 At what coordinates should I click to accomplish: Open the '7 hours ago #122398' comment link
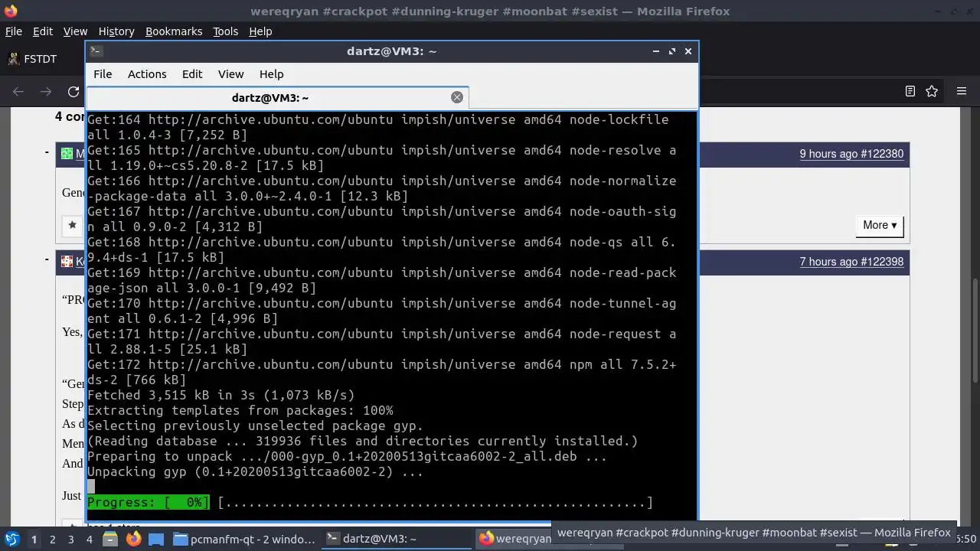click(851, 262)
